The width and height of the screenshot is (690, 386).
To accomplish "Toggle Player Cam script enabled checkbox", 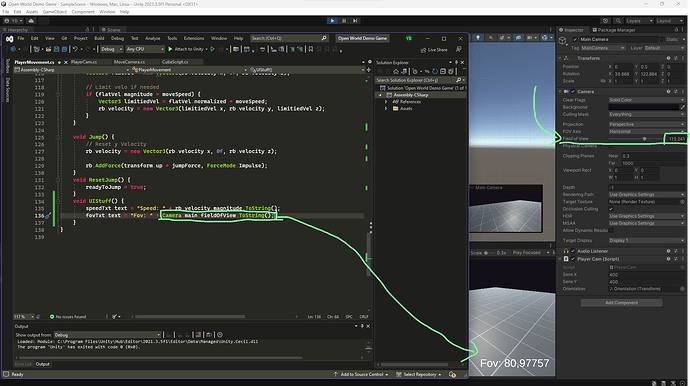I will tap(573, 259).
